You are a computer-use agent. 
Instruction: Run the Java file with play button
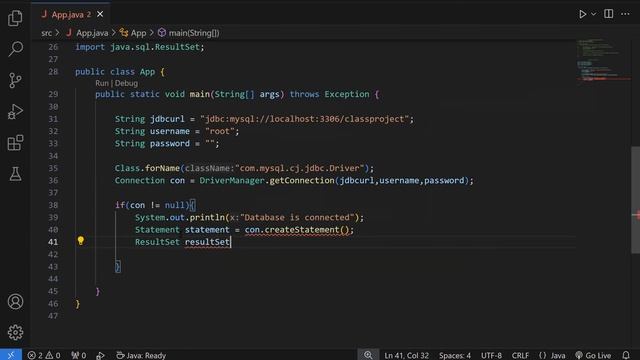point(582,14)
